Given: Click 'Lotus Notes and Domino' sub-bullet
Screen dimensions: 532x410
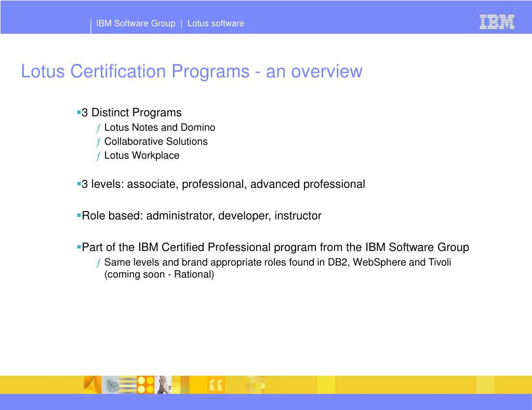Looking at the screenshot, I should tap(160, 127).
